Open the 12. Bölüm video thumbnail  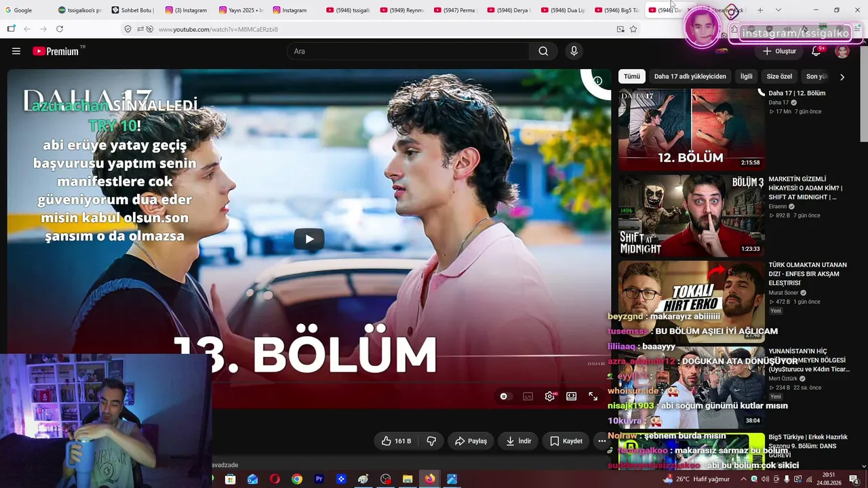[691, 129]
